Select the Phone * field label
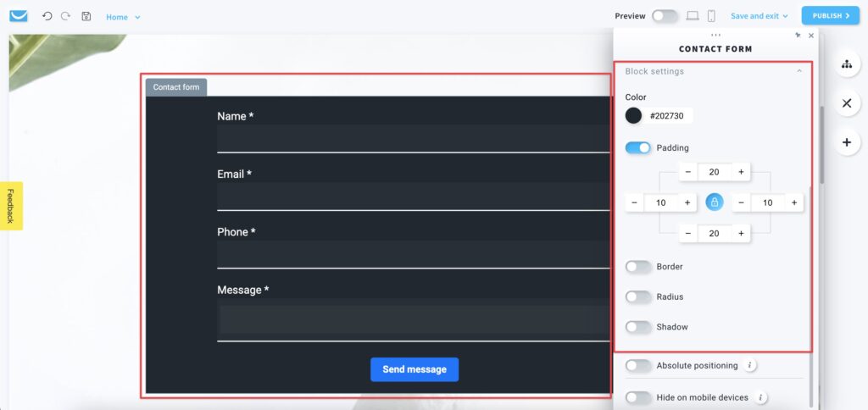The width and height of the screenshot is (868, 410). click(236, 232)
